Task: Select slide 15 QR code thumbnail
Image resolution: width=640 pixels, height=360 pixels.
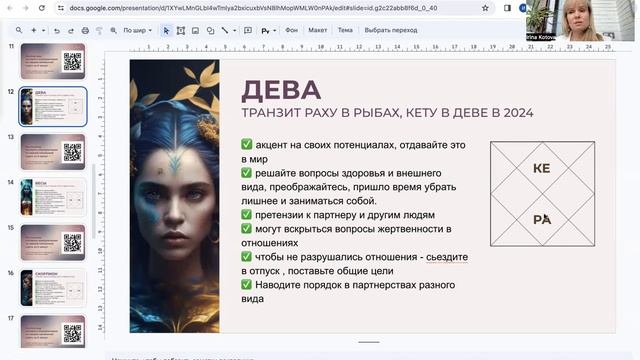Action: (x=53, y=242)
